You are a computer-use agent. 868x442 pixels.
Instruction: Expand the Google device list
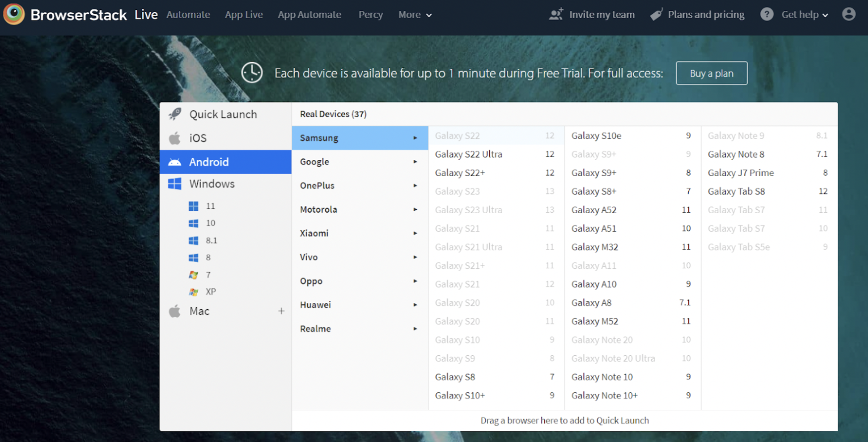(x=314, y=161)
